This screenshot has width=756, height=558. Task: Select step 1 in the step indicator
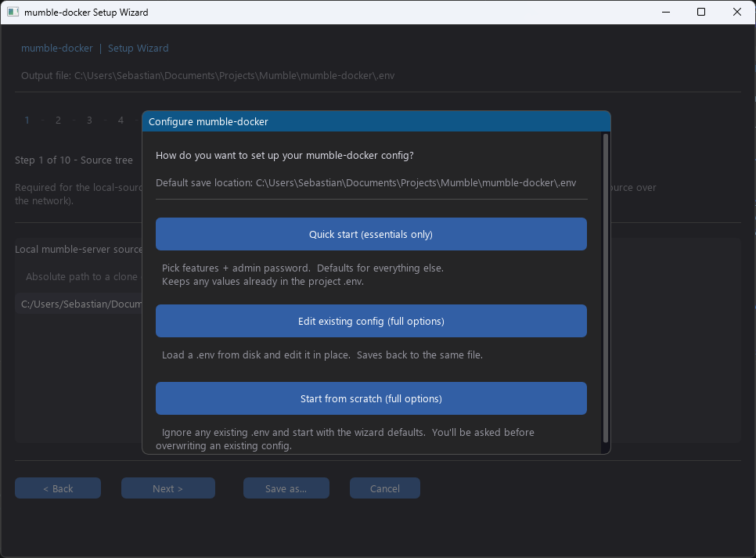[x=27, y=120]
